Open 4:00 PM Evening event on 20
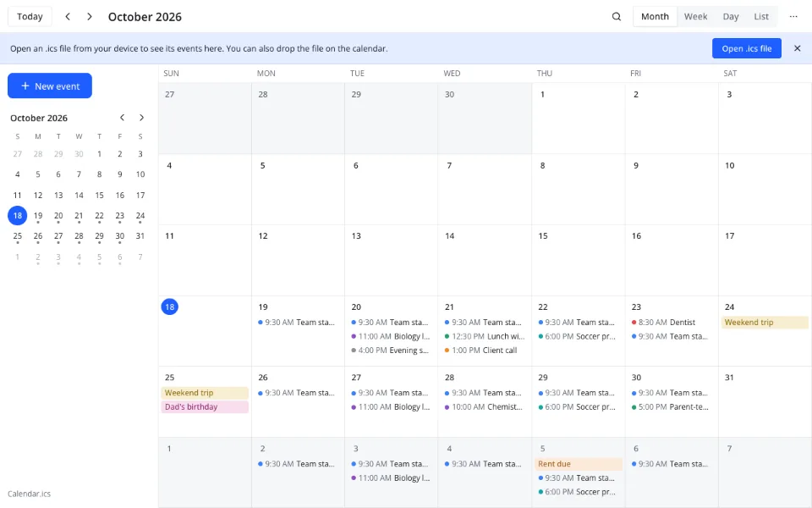 390,351
